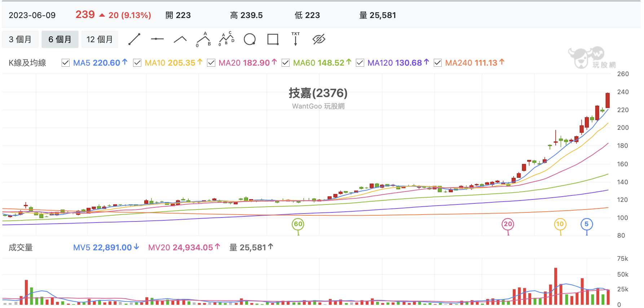644x308 pixels.
Task: Click the green 60 MA marker
Action: click(298, 224)
